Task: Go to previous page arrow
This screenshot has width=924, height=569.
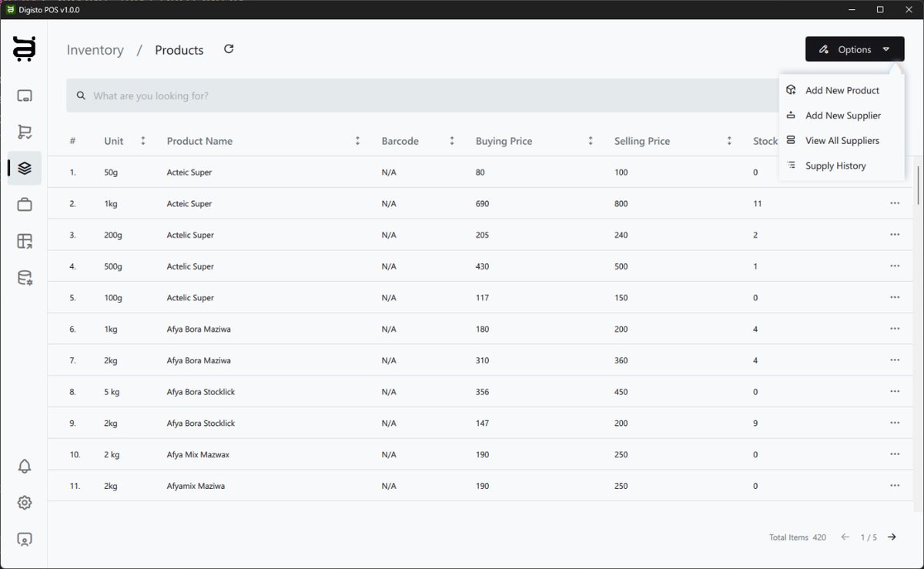Action: pos(845,537)
